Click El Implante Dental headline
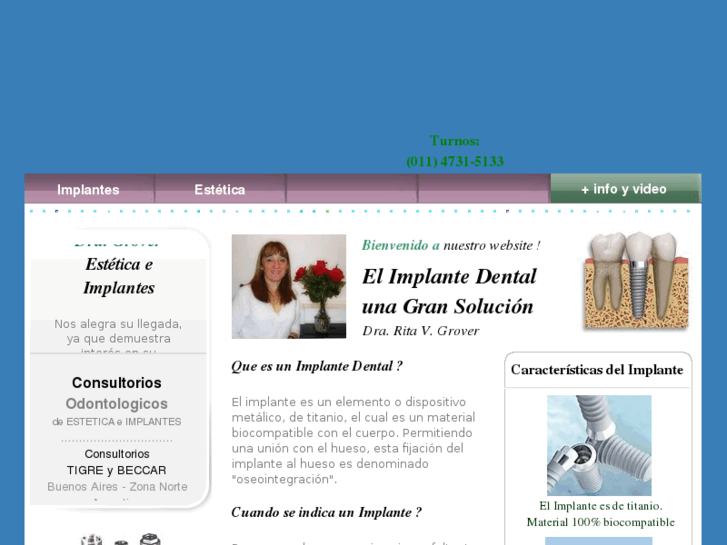 tap(449, 277)
